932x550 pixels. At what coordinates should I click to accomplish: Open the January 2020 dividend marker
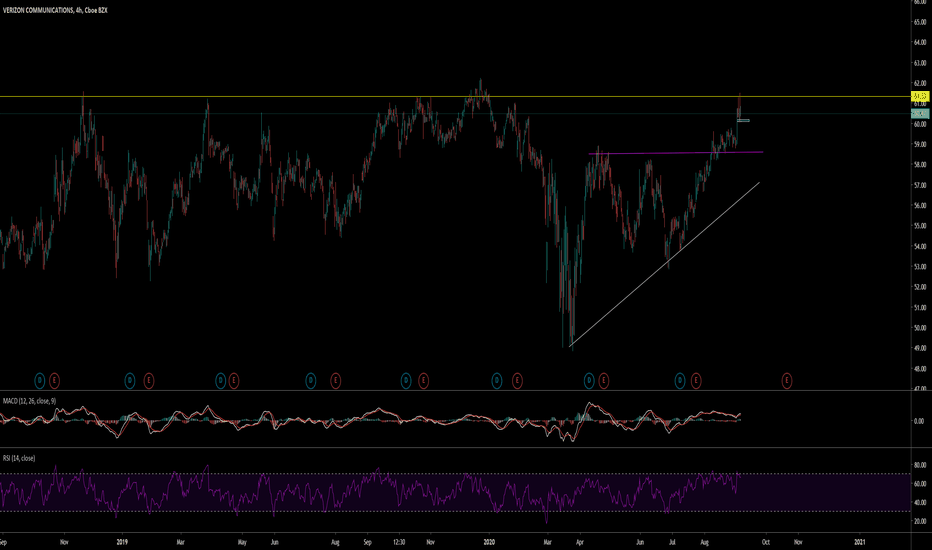click(497, 381)
